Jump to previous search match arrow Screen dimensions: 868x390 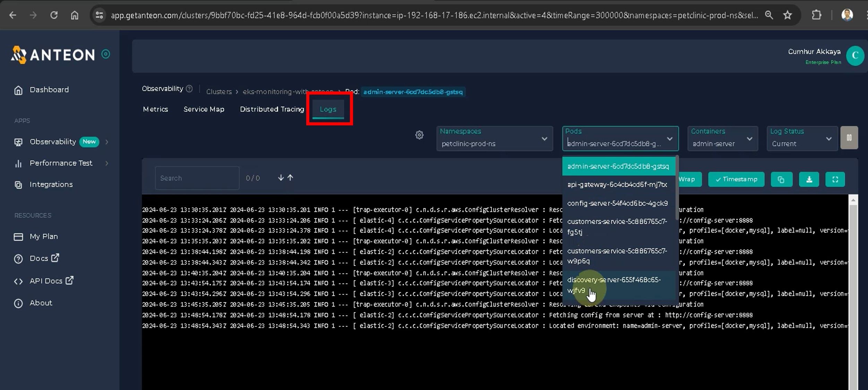291,178
